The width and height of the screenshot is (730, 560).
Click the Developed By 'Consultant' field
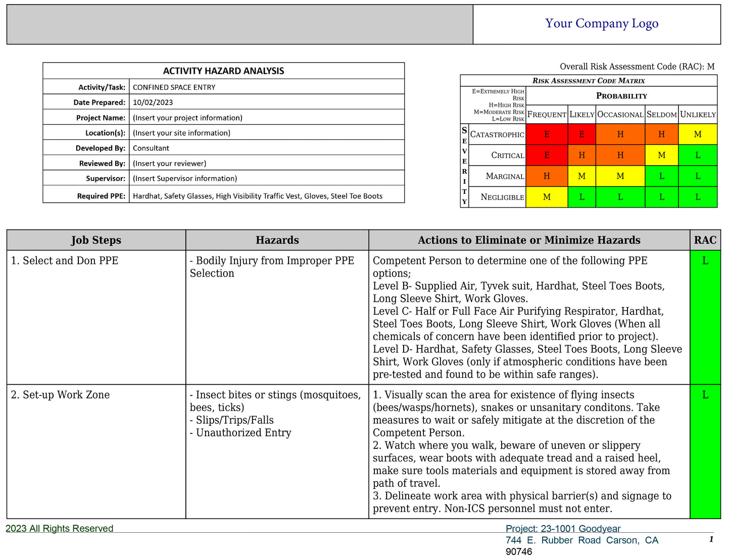click(151, 148)
